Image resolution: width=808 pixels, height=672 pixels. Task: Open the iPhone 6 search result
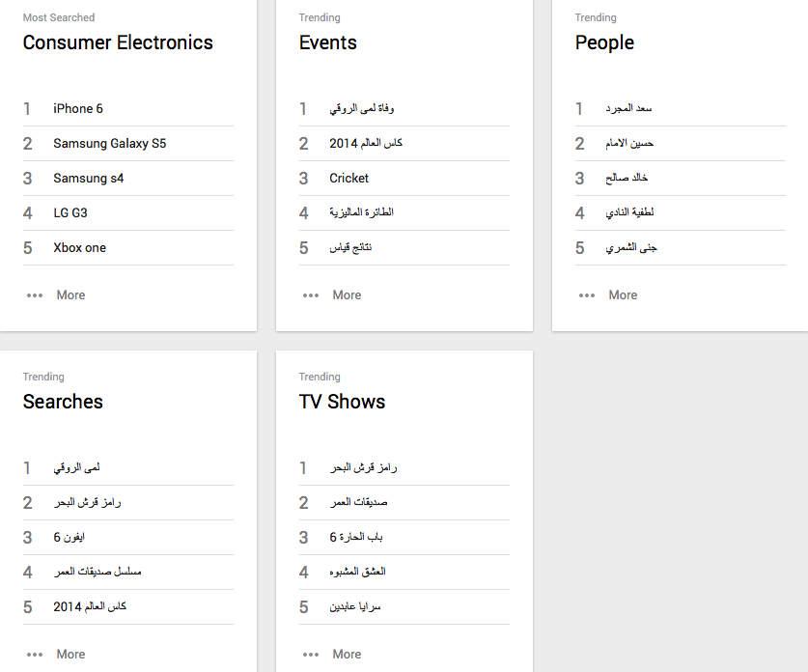tap(78, 109)
